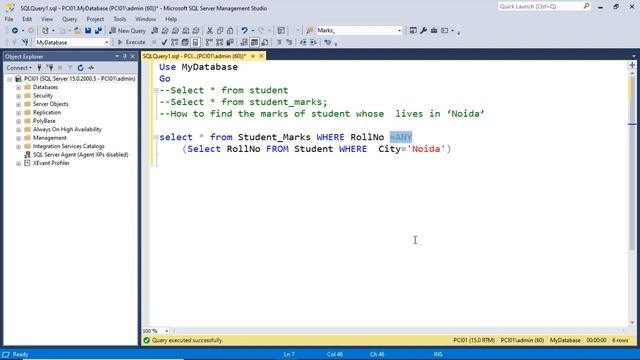Open the View menu
Screen dimensions: 640x360
point(47,19)
